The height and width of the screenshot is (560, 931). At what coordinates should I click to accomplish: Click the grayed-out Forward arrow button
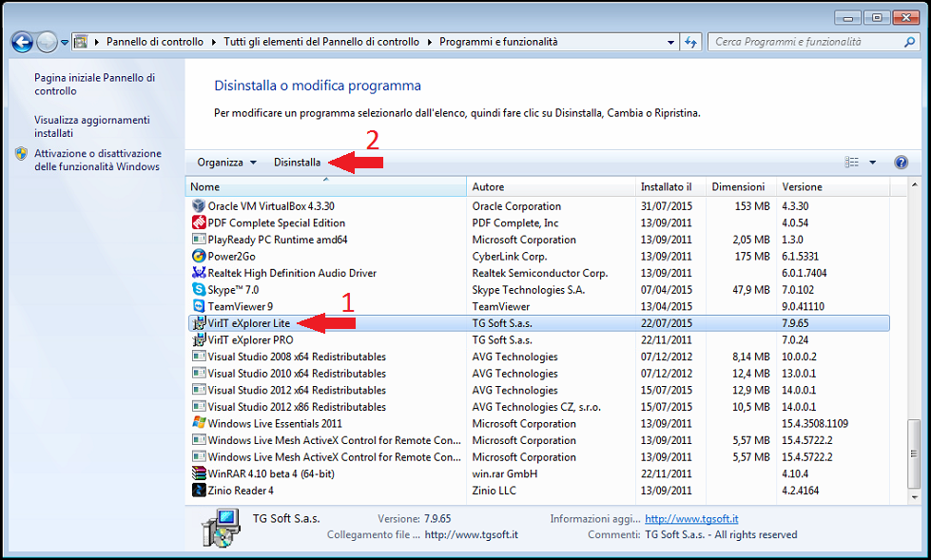click(x=47, y=42)
